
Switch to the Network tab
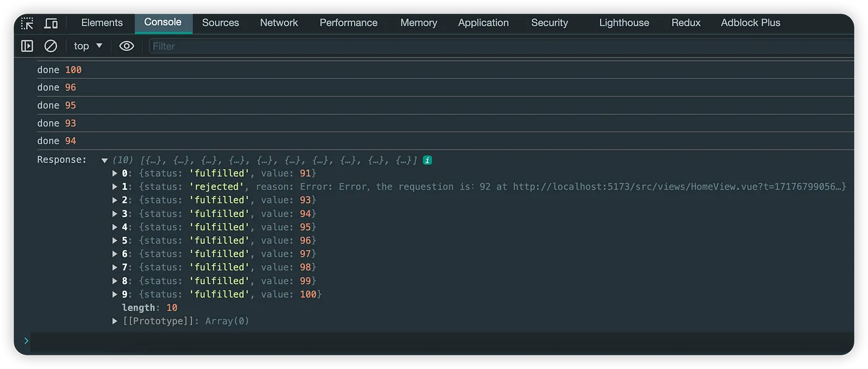pos(279,22)
